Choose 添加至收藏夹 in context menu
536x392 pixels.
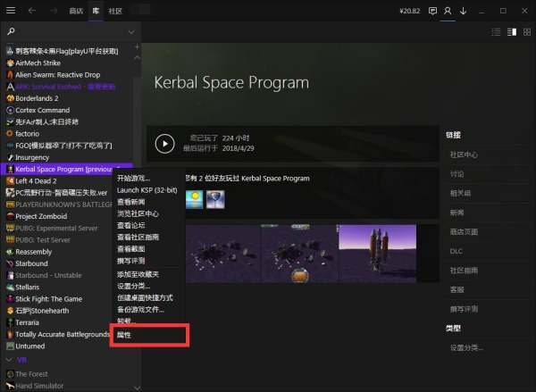click(x=138, y=274)
